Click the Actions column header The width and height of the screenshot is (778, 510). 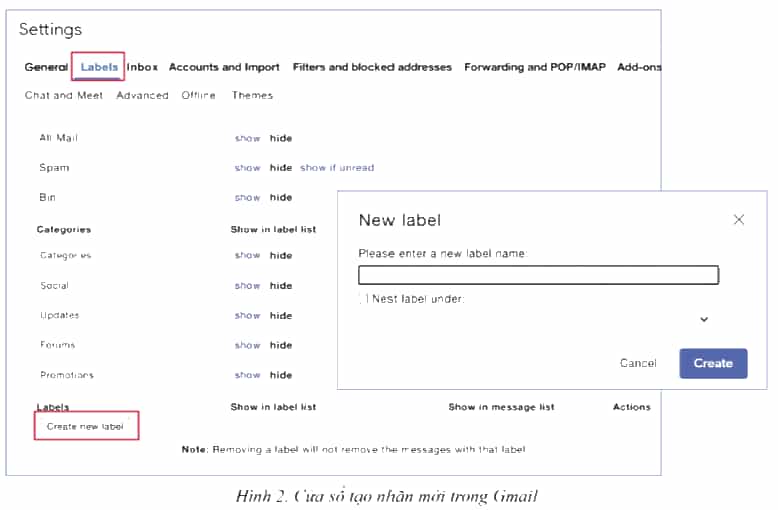632,407
